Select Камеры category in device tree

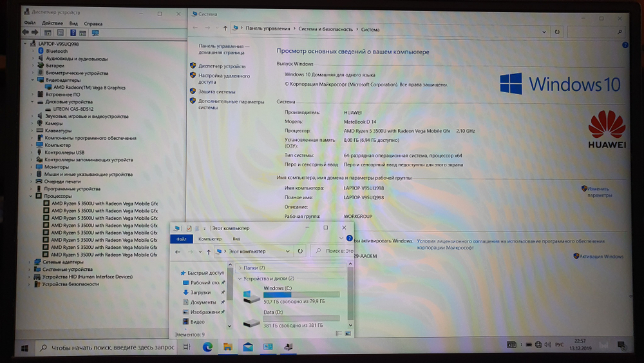coord(54,123)
